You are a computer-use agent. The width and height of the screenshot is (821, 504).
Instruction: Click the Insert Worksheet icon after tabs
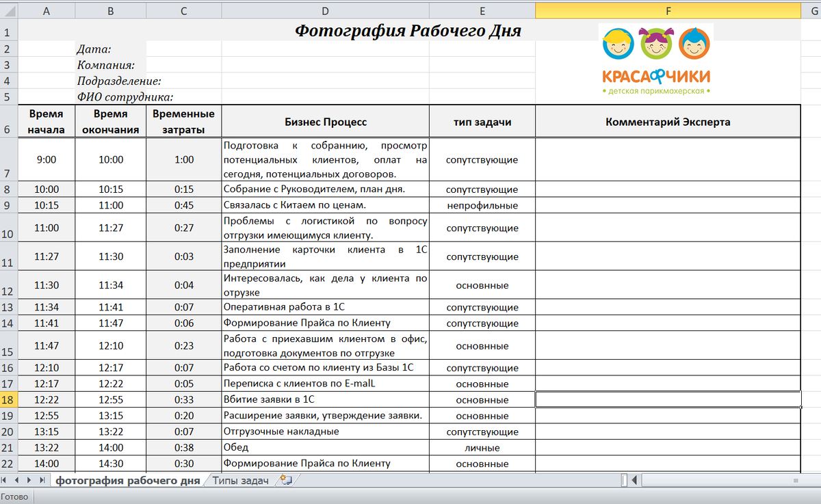click(286, 481)
